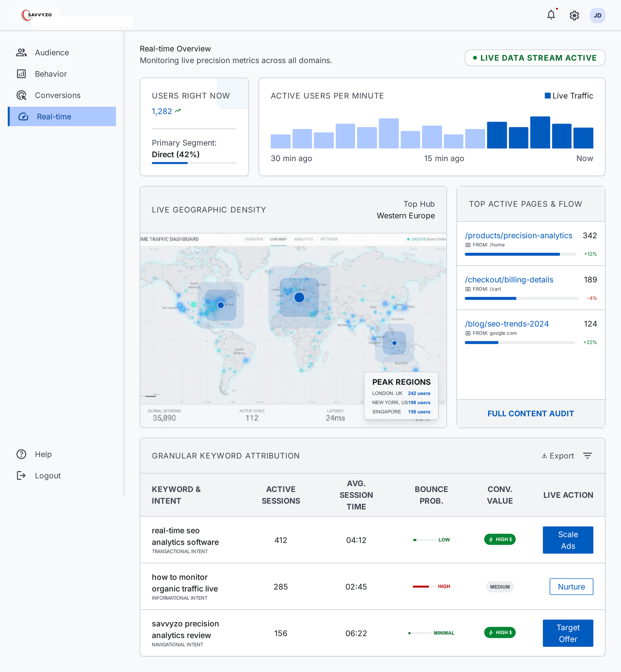Click Live Data Stream Active badge
621x672 pixels.
pos(535,58)
